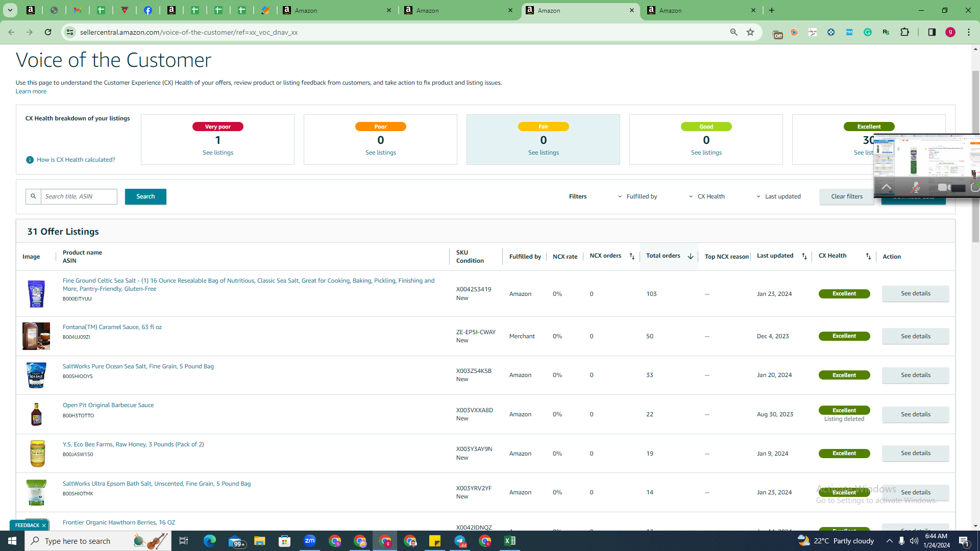
Task: See listings under Good
Action: [706, 153]
